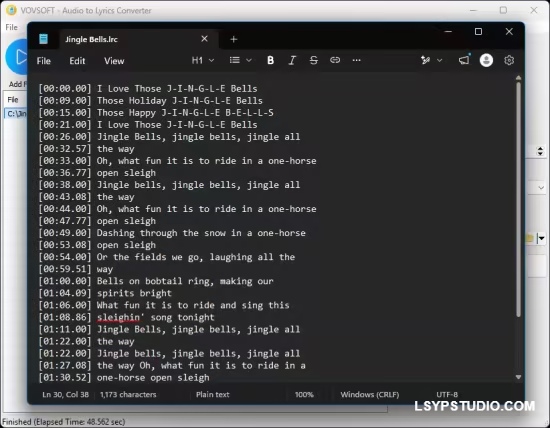The image size is (550, 428).
Task: Click the scrollbar down arrow in Notepad
Action: tap(518, 377)
